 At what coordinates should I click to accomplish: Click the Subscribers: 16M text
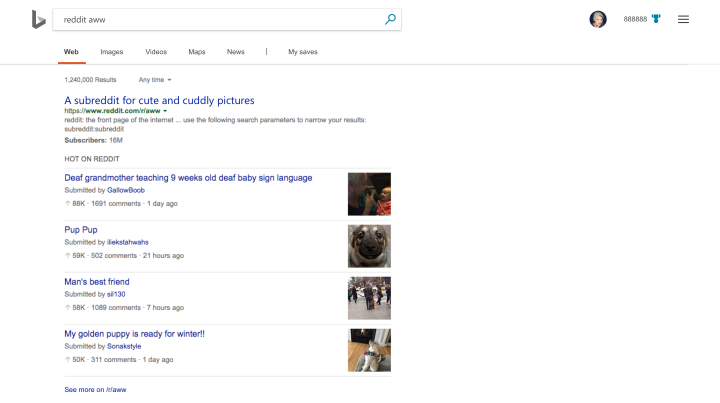pyautogui.click(x=94, y=140)
